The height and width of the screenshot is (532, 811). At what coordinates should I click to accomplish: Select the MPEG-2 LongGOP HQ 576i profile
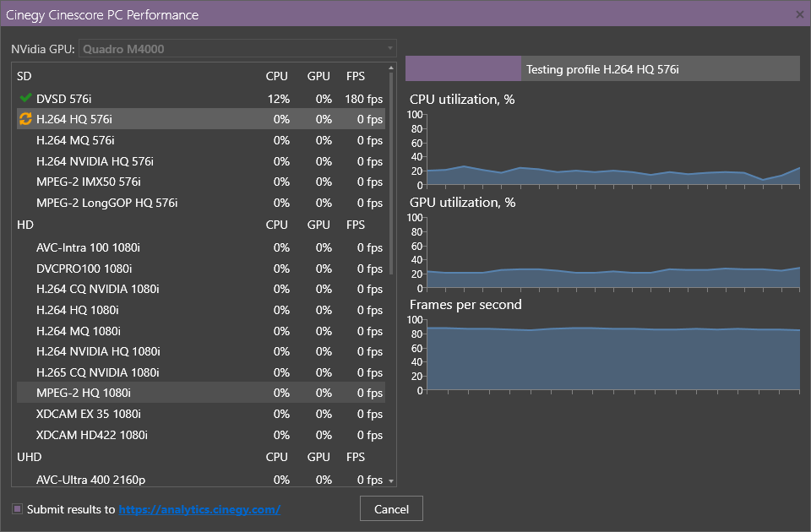tap(201, 203)
